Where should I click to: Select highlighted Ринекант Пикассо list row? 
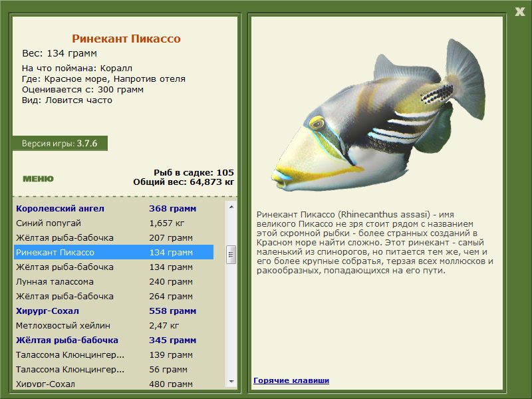(x=114, y=253)
